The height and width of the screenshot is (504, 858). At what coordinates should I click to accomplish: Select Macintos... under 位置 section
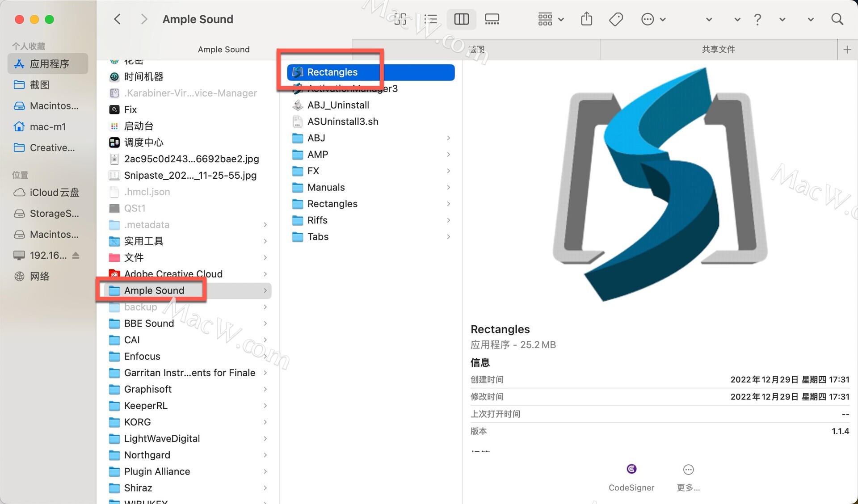48,235
